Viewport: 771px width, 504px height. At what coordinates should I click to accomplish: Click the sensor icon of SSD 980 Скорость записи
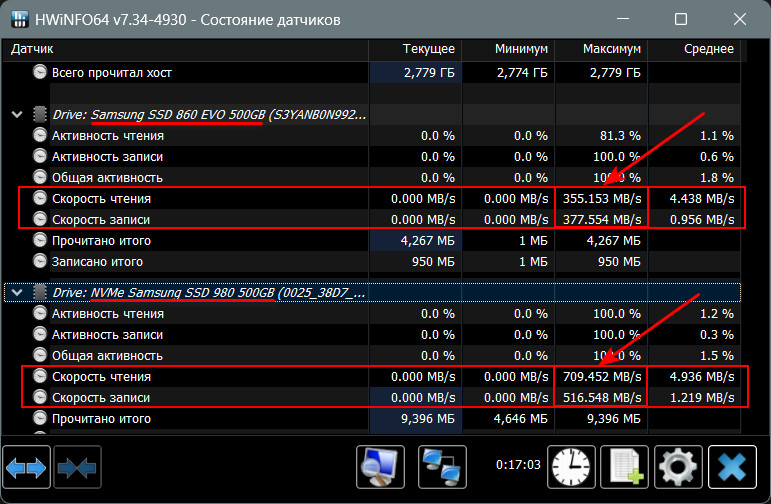[40, 396]
